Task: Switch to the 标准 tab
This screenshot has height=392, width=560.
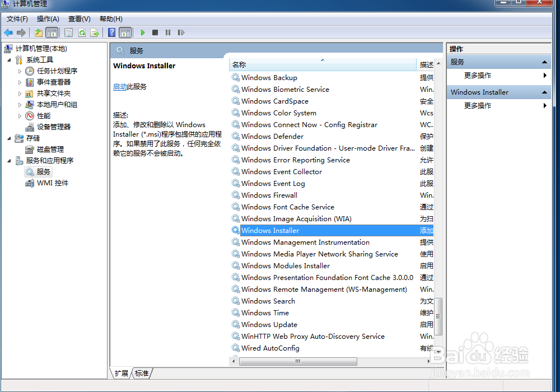Action: (x=142, y=373)
